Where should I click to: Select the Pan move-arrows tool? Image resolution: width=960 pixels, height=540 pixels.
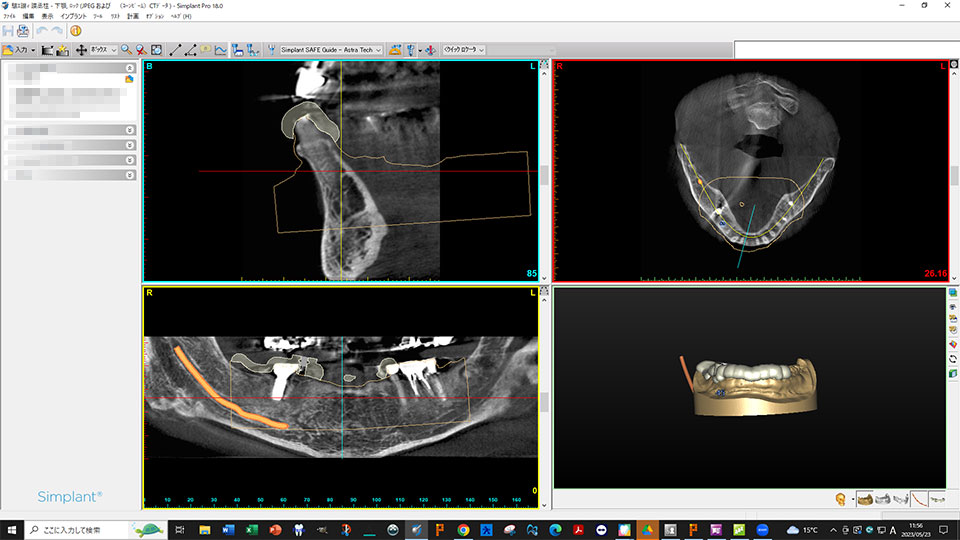[x=82, y=49]
